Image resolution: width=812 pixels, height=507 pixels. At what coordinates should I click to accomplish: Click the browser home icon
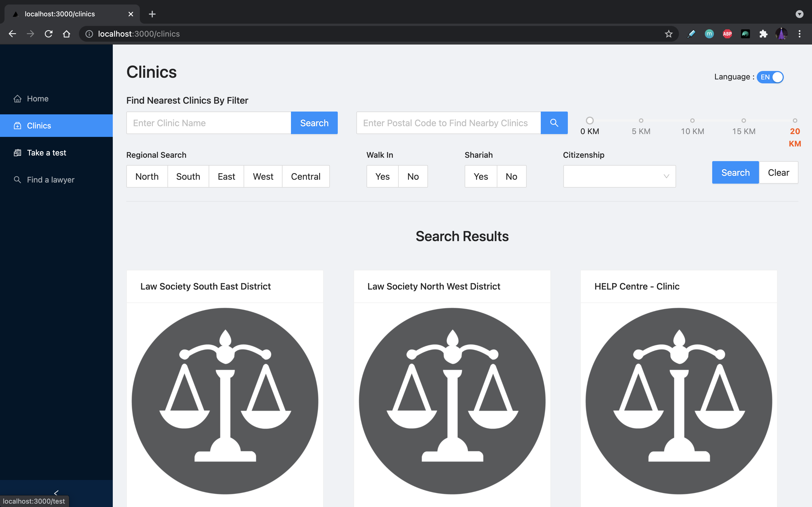pos(67,34)
